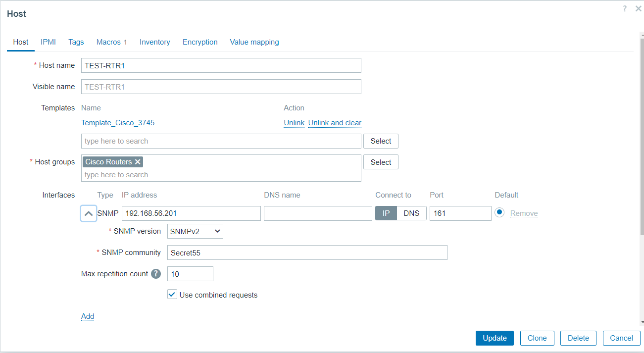This screenshot has height=353, width=644.
Task: Set Connect to DNS
Action: coord(411,213)
